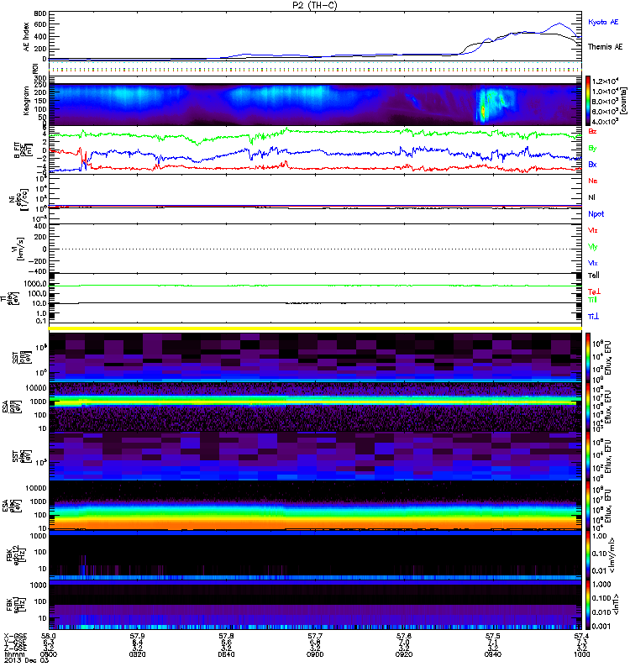Click the green Viy velocity legend label

tap(592, 247)
